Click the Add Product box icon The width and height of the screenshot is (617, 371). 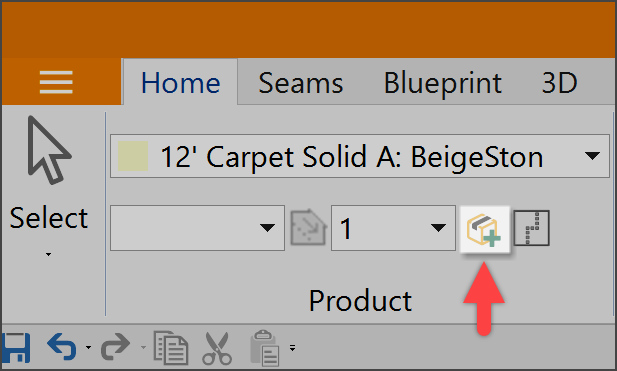[485, 229]
